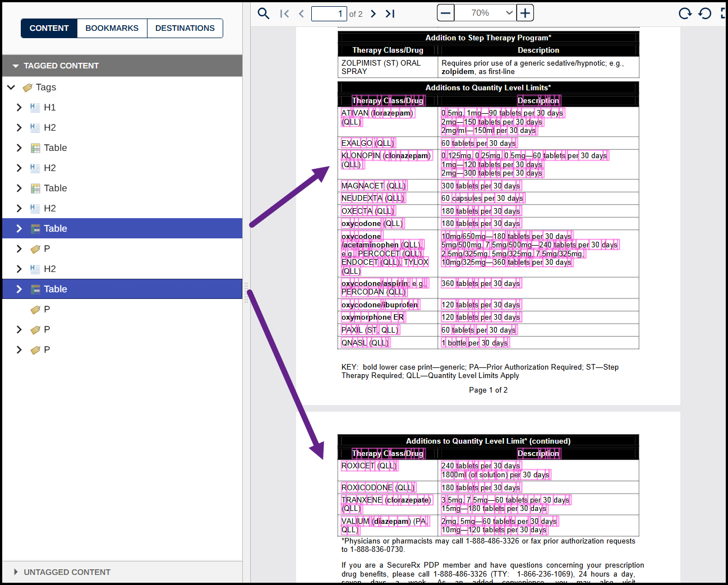Screen dimensions: 728x585
Task: Zoom in with the plus button
Action: click(525, 13)
